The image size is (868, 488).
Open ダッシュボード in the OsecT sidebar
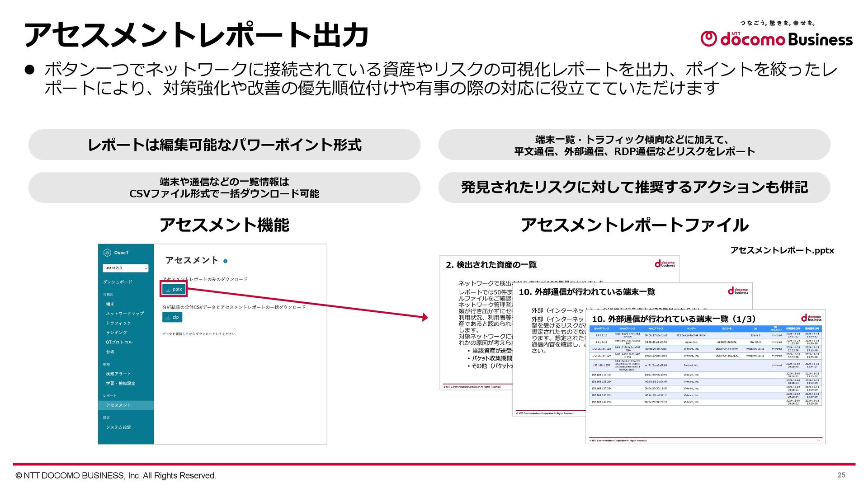pos(118,282)
